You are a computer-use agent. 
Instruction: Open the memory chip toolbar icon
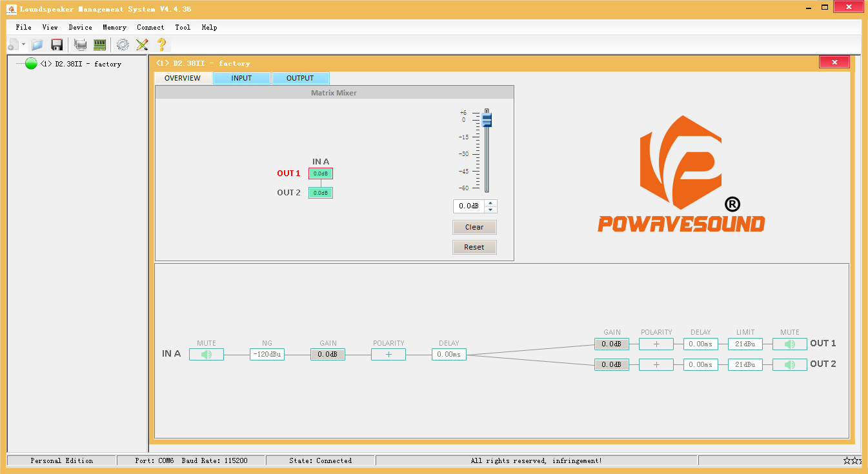[x=99, y=45]
